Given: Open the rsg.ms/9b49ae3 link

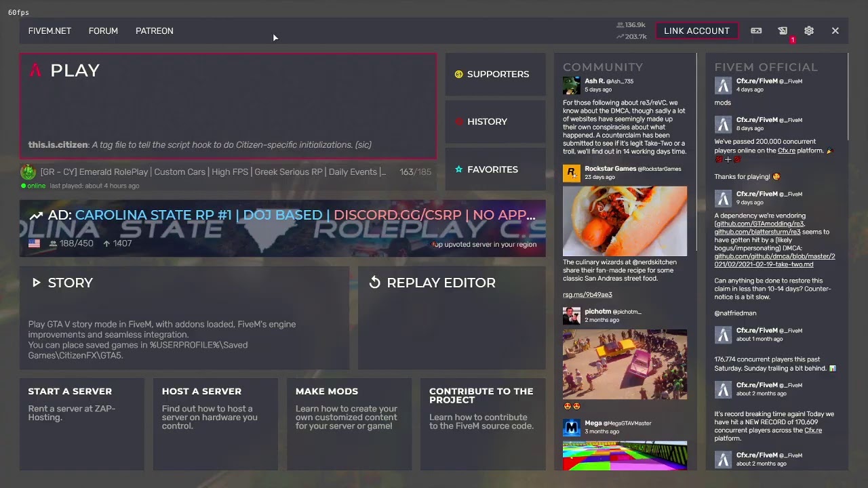Looking at the screenshot, I should (x=587, y=295).
